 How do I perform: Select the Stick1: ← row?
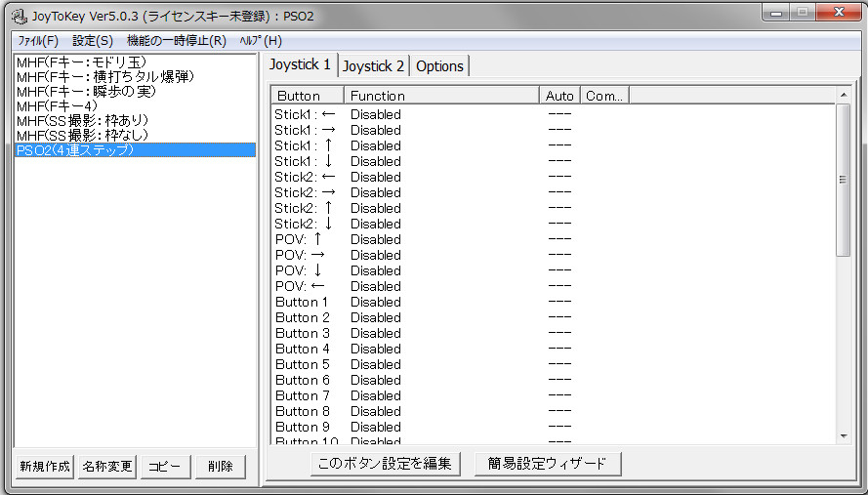pos(554,114)
